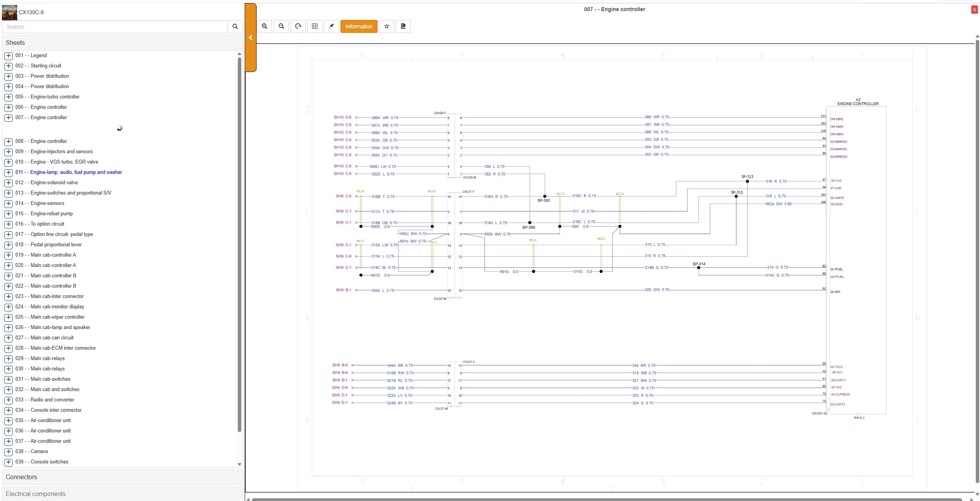Click the search magnifier button

235,27
